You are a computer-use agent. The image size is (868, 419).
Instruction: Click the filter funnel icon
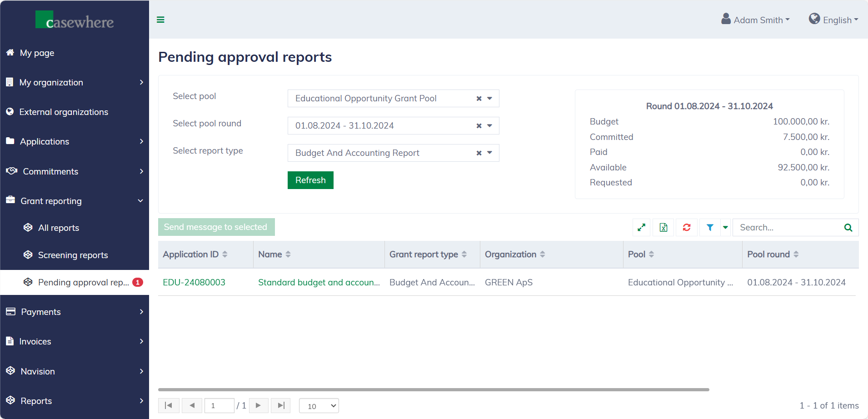tap(710, 227)
